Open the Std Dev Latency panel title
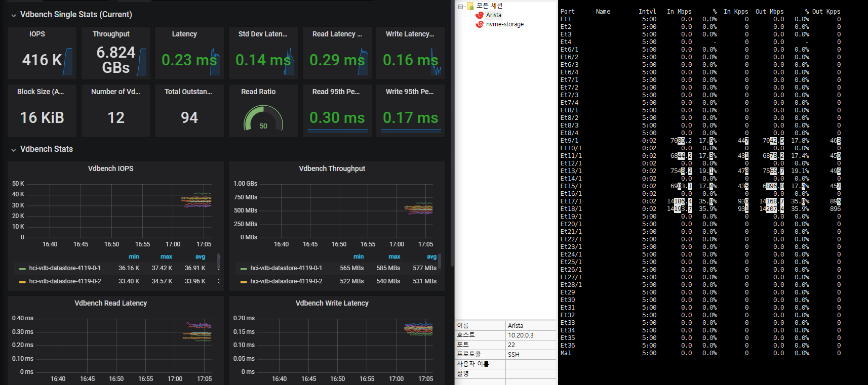The height and width of the screenshot is (385, 868). (x=263, y=34)
